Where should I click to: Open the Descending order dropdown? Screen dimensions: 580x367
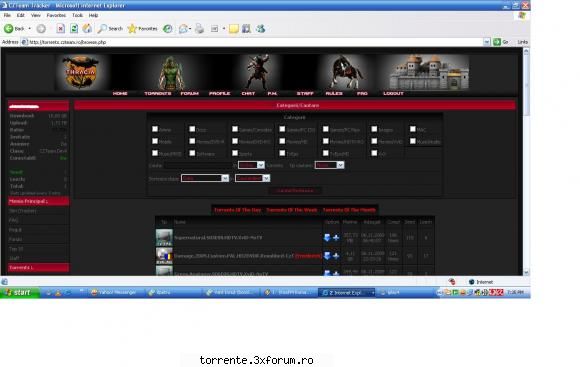(252, 178)
